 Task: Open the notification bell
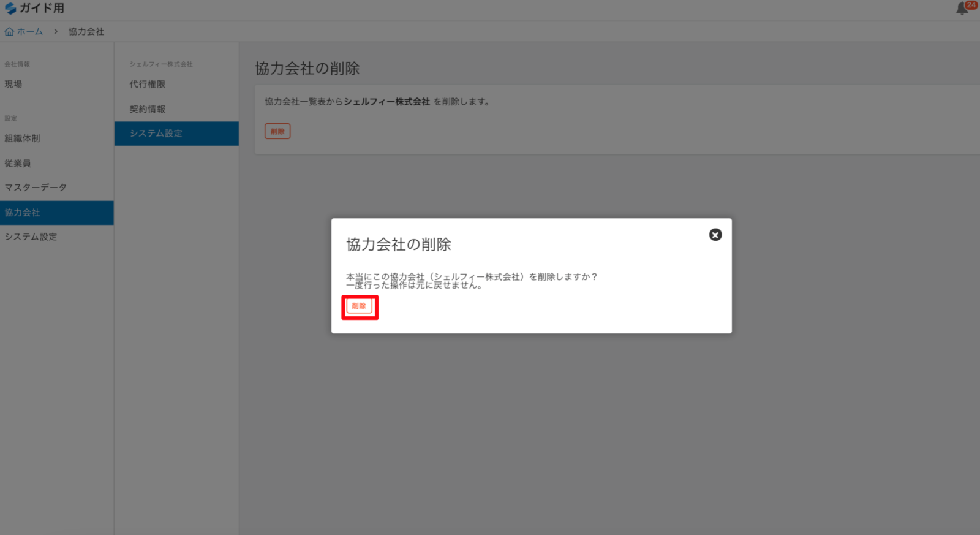963,9
